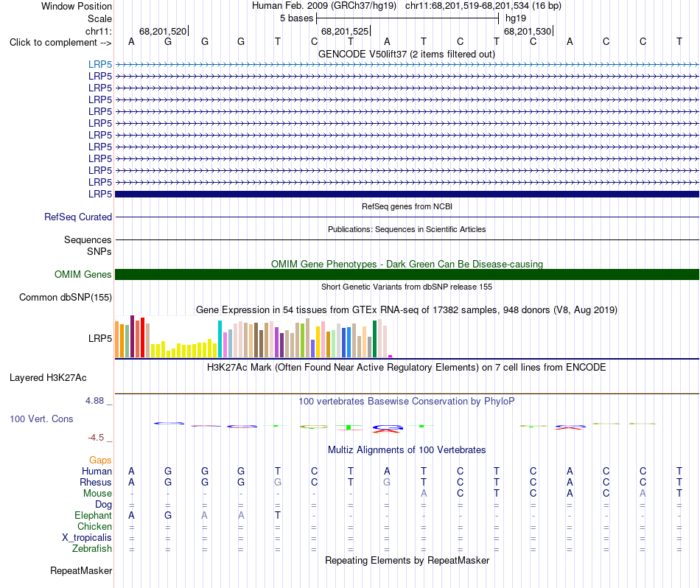The width and height of the screenshot is (700, 588).
Task: Open the 100 Vert. Cons track label
Action: 41,419
